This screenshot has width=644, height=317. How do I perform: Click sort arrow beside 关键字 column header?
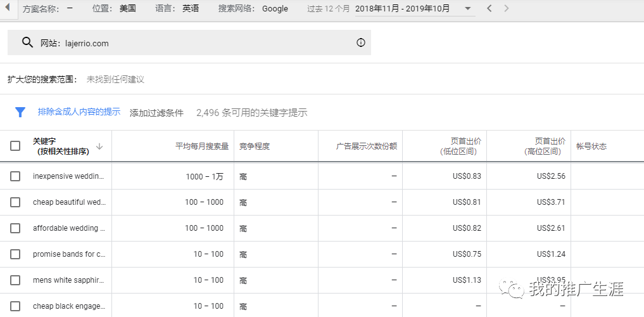(x=99, y=146)
